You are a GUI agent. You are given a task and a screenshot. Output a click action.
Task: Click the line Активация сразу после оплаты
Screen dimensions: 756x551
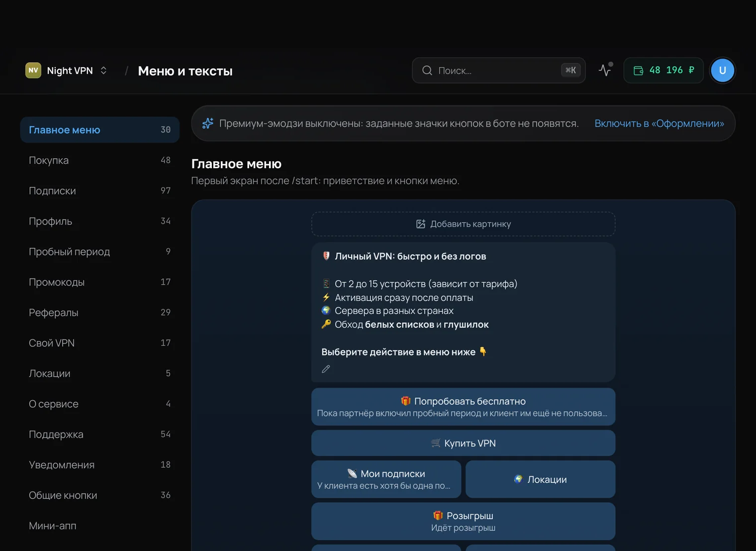coord(404,298)
